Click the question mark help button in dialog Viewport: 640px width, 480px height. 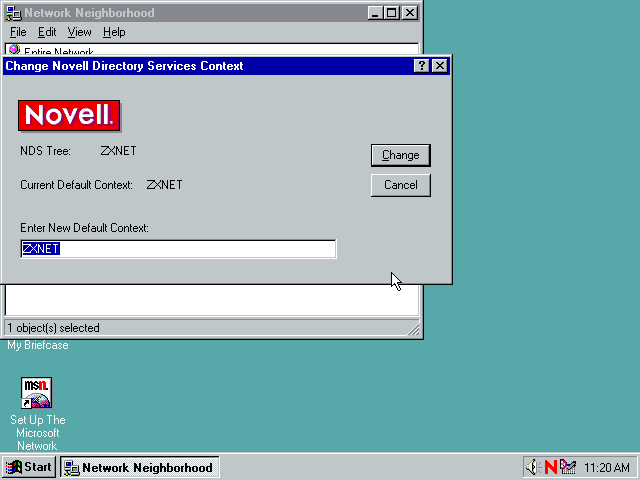click(421, 66)
